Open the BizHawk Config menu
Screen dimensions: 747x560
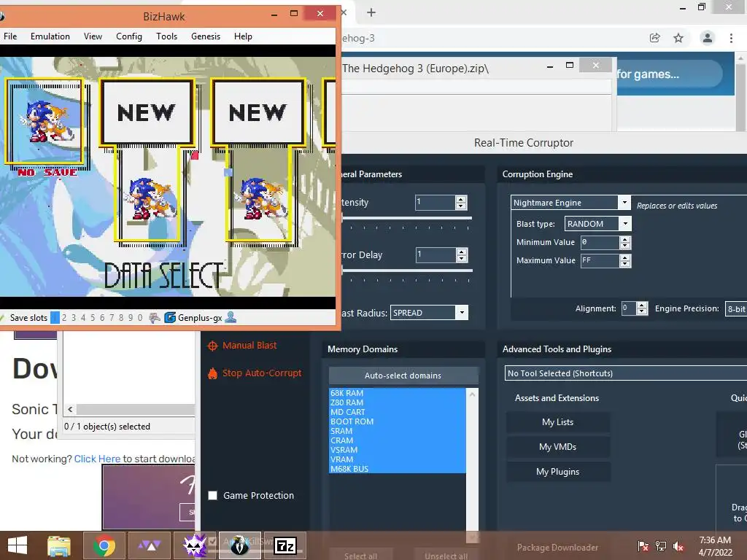click(x=129, y=36)
